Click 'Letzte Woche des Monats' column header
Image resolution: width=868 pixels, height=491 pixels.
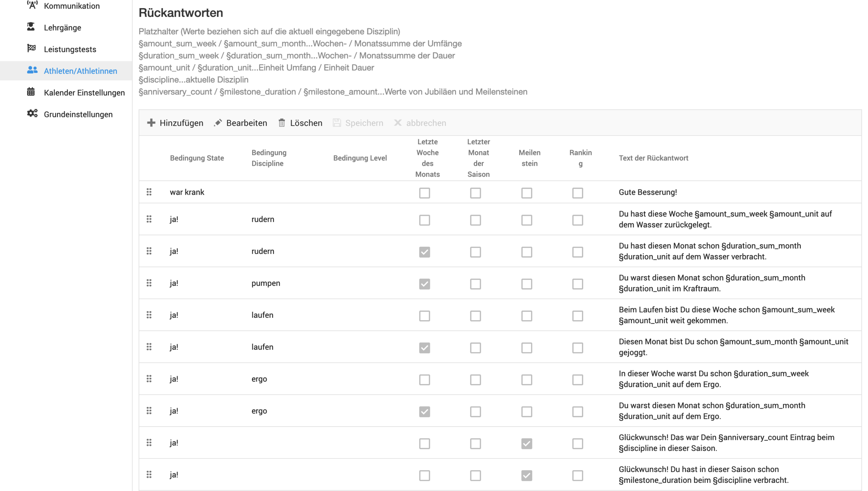coord(427,158)
